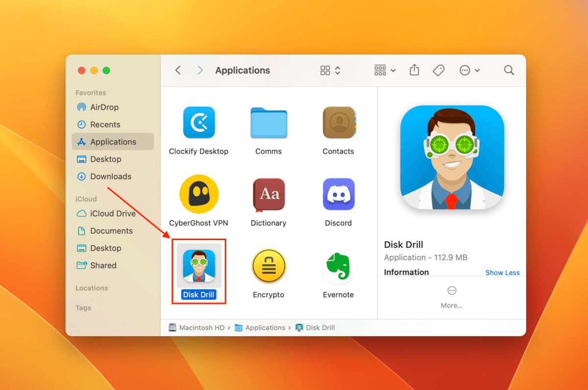Click the Evernote file label
This screenshot has height=390, width=588.
click(338, 295)
